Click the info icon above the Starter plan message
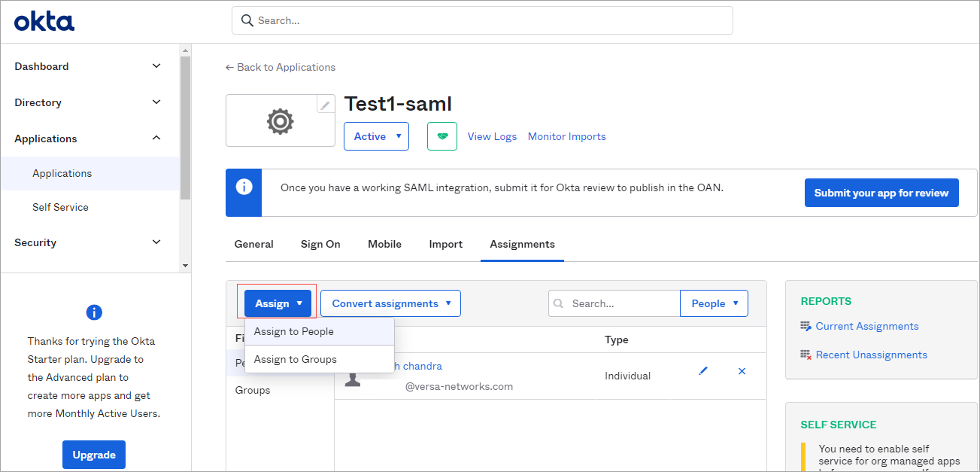The width and height of the screenshot is (980, 472). (x=93, y=312)
